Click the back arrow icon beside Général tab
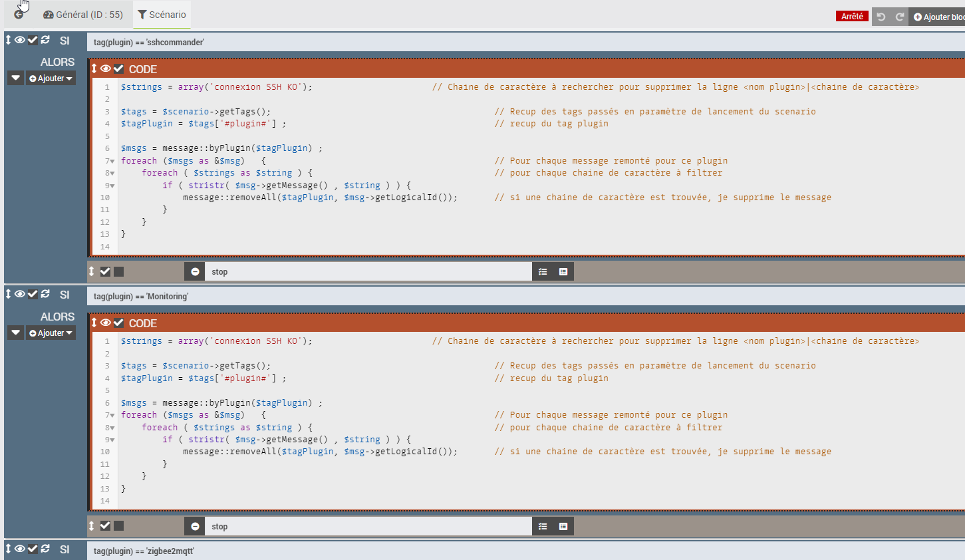The height and width of the screenshot is (560, 965). (19, 15)
